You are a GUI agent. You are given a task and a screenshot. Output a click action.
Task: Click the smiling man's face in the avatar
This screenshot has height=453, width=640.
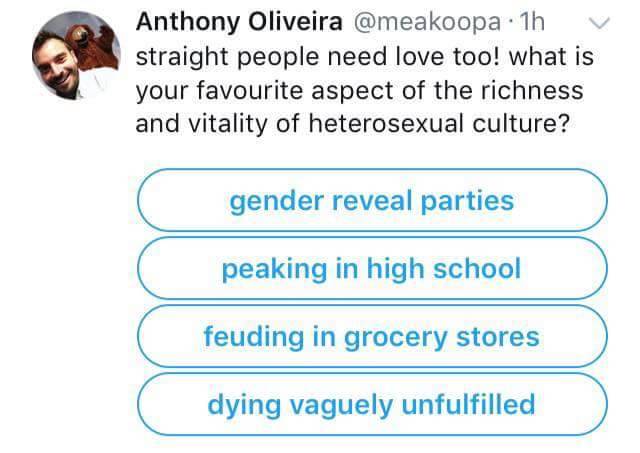(x=57, y=65)
